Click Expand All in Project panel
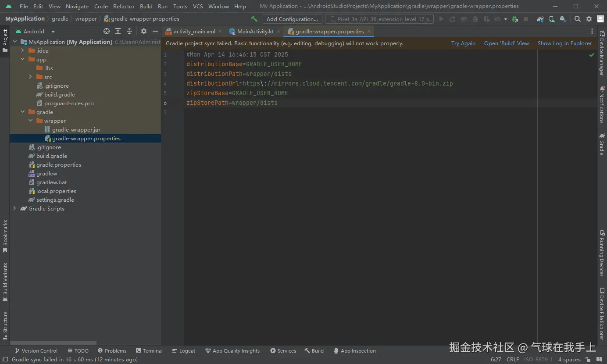This screenshot has width=607, height=364. click(x=118, y=31)
